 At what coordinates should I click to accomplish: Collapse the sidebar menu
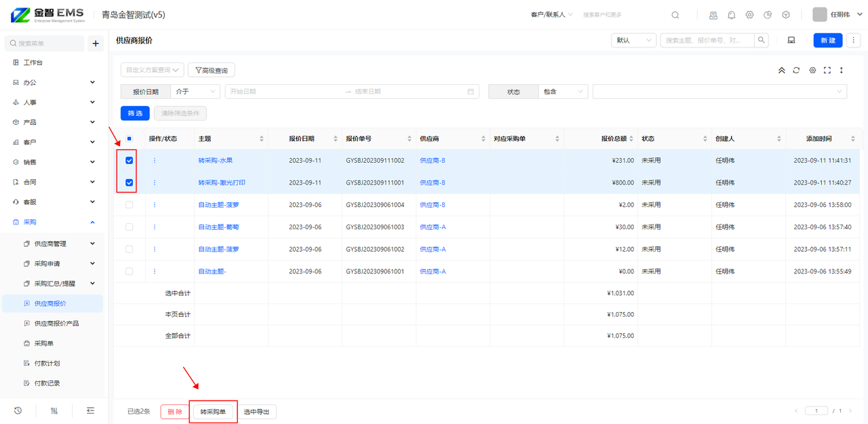coord(90,410)
